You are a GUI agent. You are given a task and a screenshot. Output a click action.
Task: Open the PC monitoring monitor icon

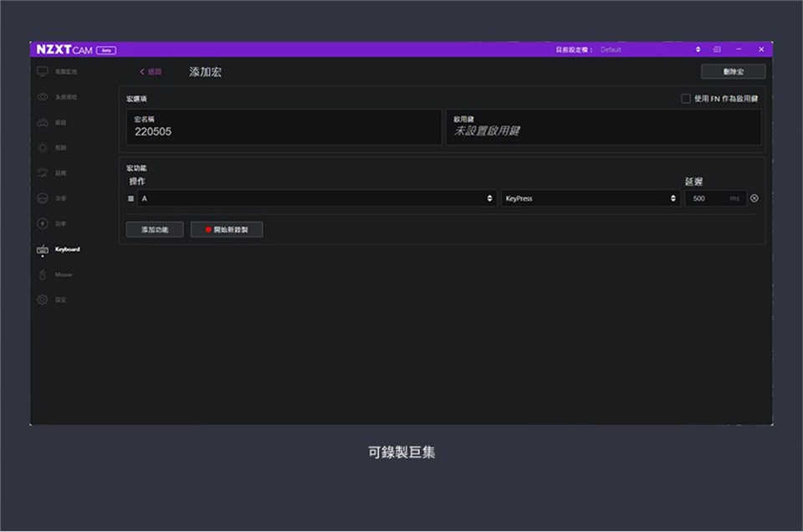tap(43, 72)
